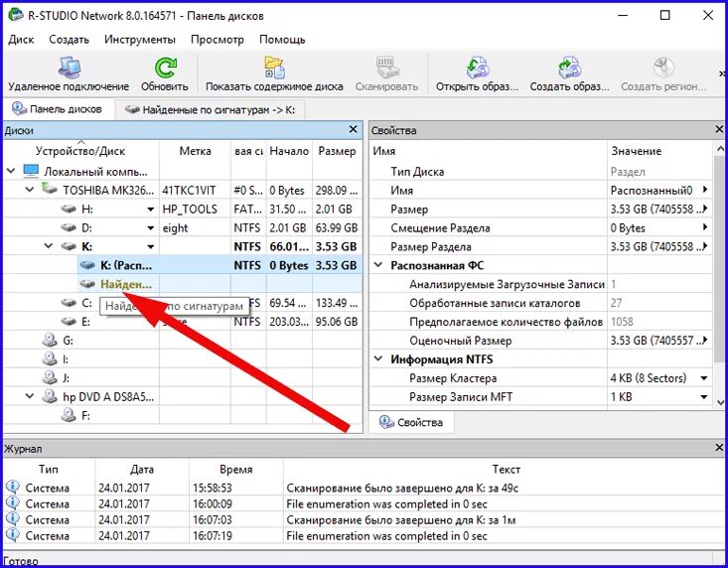This screenshot has height=568, width=728.
Task: Expand the Смещение Раздела value arrow
Action: tap(705, 227)
